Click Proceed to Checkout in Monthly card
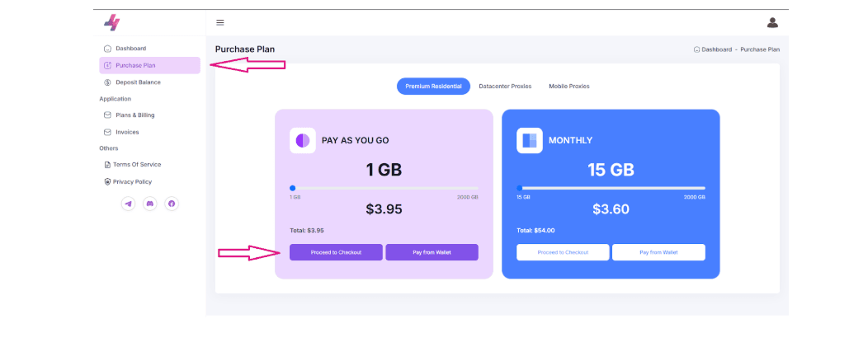 click(x=563, y=252)
